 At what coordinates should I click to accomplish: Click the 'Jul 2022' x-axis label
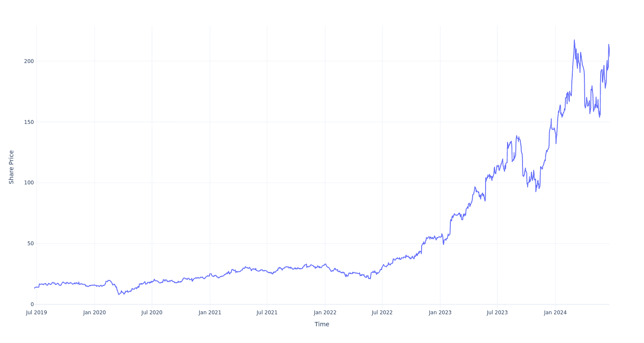pyautogui.click(x=382, y=313)
